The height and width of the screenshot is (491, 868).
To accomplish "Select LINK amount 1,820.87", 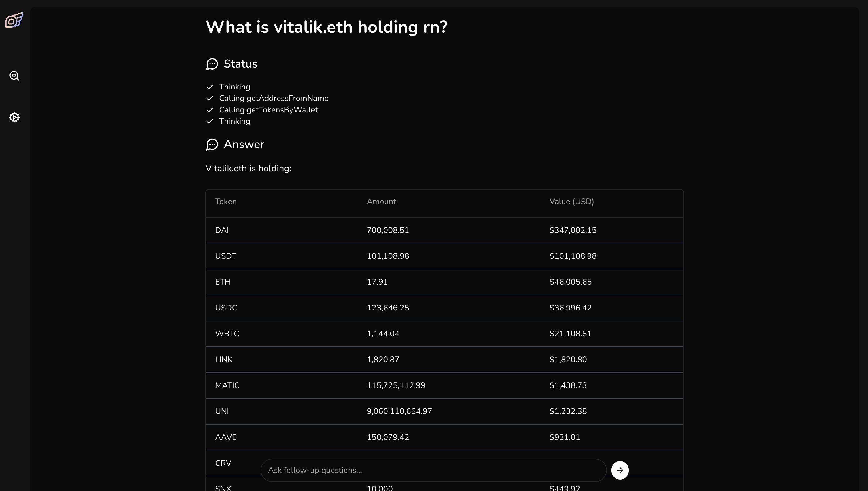I will click(383, 359).
